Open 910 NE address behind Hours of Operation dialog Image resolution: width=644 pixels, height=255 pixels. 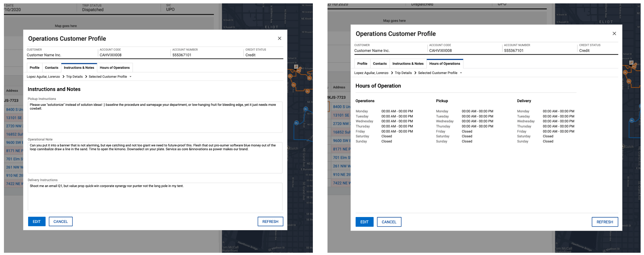click(x=342, y=175)
